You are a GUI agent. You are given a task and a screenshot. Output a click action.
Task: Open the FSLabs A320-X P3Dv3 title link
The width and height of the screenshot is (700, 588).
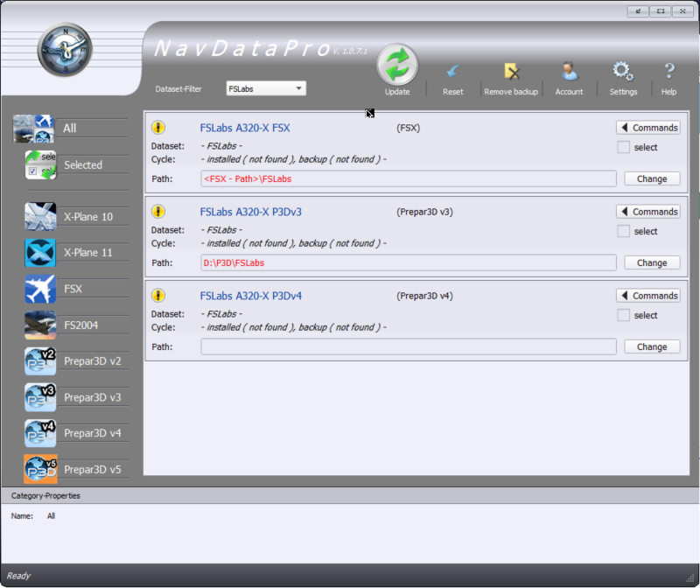point(251,212)
